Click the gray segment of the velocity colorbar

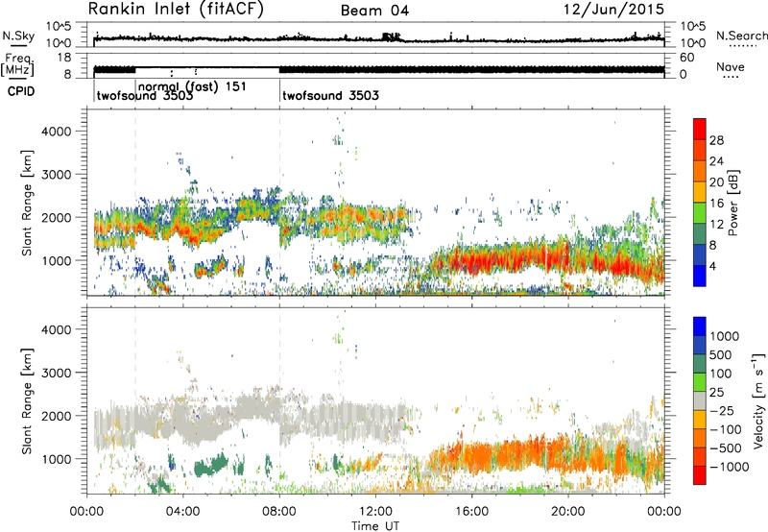(700, 401)
